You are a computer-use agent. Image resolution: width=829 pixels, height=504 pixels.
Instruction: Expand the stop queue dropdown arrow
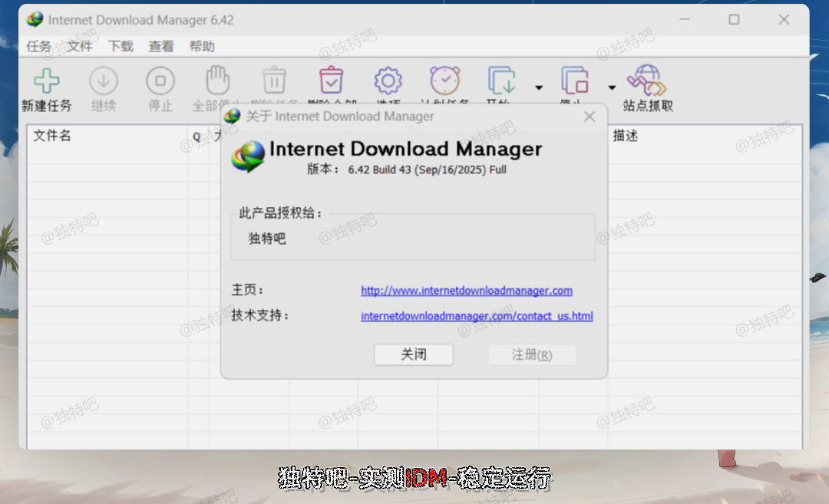(612, 87)
